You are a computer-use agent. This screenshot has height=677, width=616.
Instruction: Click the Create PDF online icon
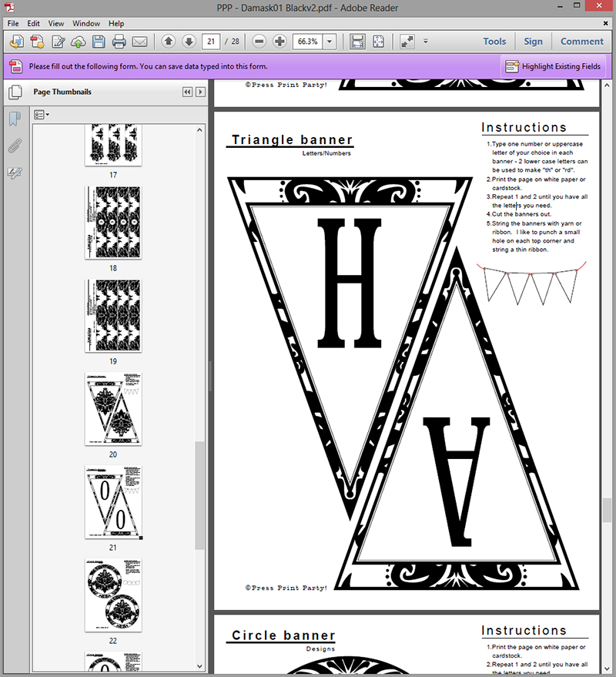16,42
